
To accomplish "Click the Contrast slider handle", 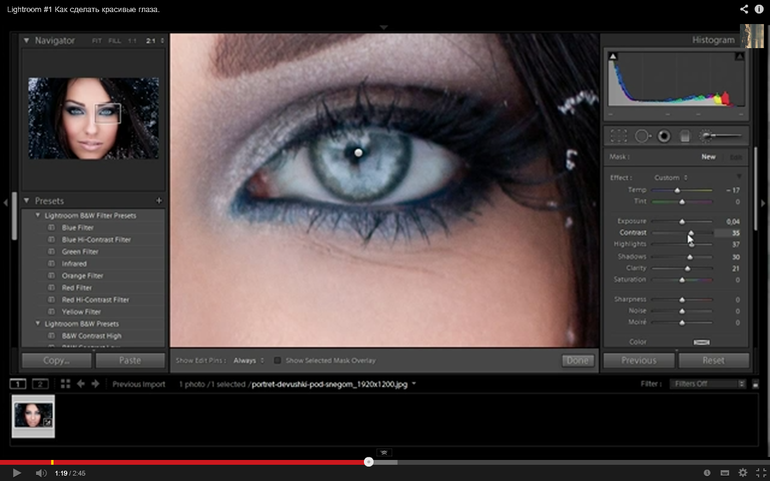I will click(690, 232).
